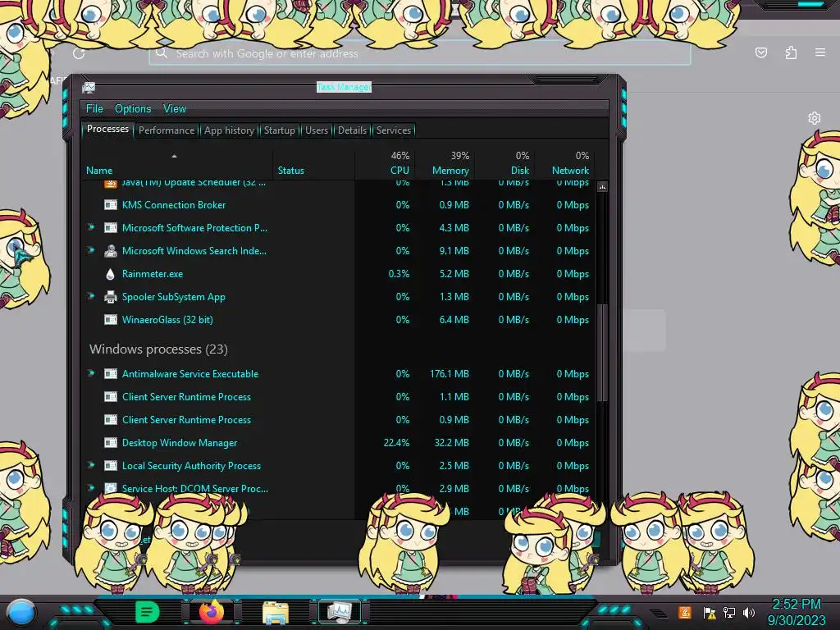Select Rainmeter.exe process name
The width and height of the screenshot is (840, 630).
tap(152, 274)
